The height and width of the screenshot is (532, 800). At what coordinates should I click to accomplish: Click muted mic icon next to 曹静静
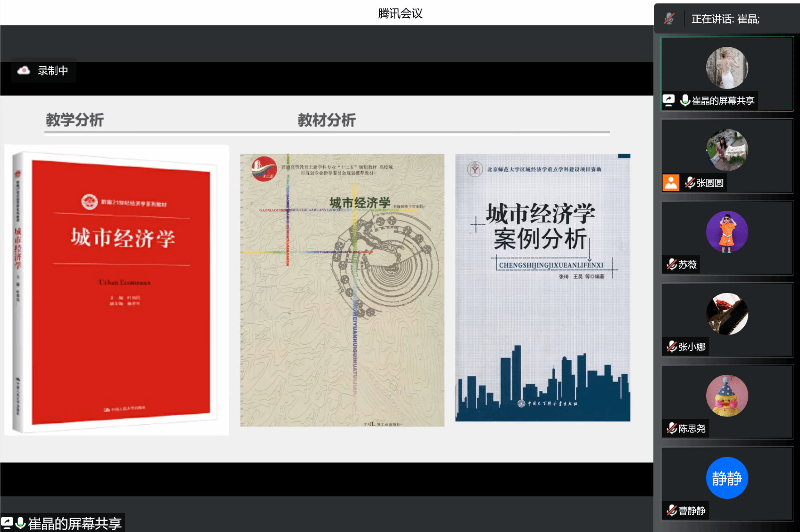pyautogui.click(x=671, y=511)
